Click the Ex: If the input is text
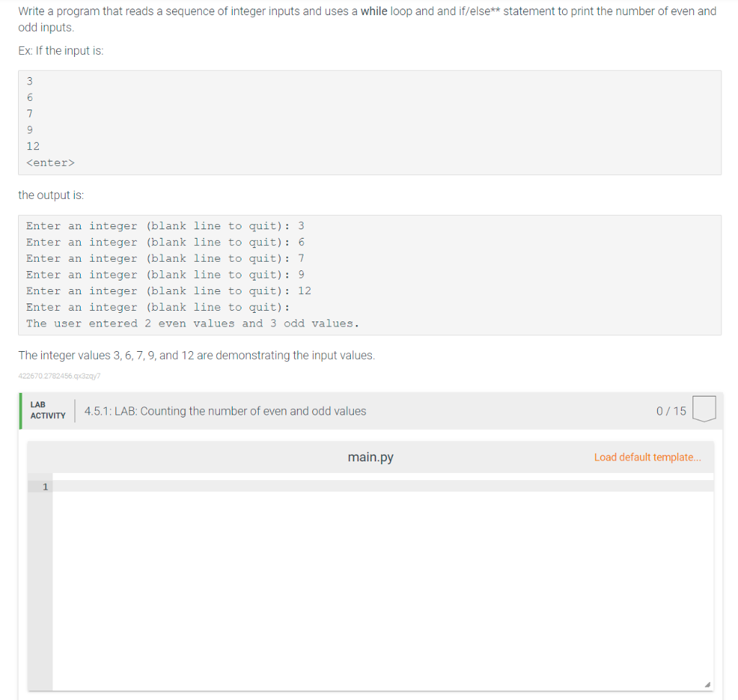 61,50
